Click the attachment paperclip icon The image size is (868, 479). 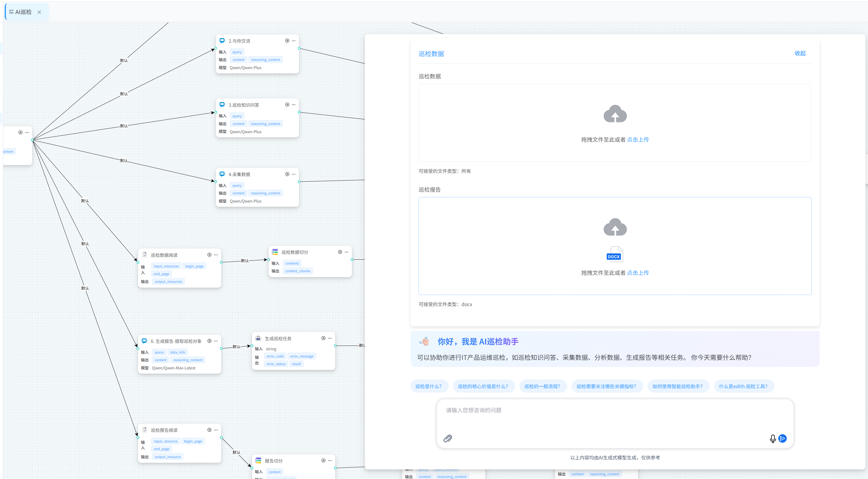click(447, 438)
